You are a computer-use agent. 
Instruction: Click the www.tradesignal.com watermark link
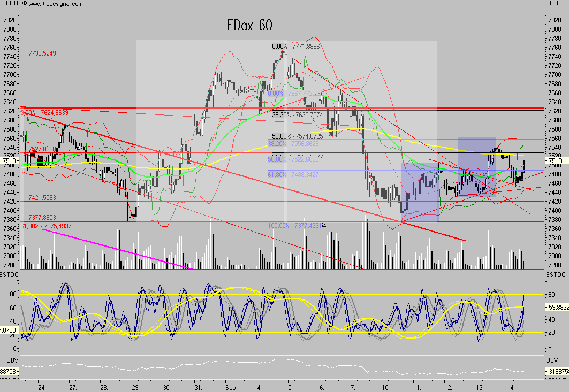point(56,4)
